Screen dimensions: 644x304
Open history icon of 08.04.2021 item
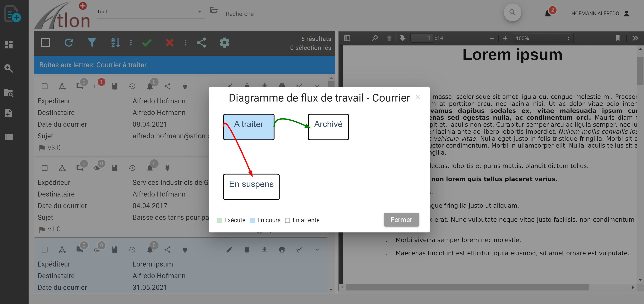[132, 86]
